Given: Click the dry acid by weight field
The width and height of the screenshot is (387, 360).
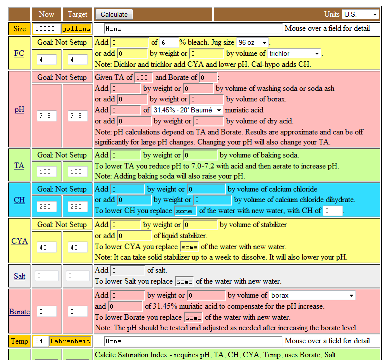Looking at the screenshot, I should [x=134, y=121].
